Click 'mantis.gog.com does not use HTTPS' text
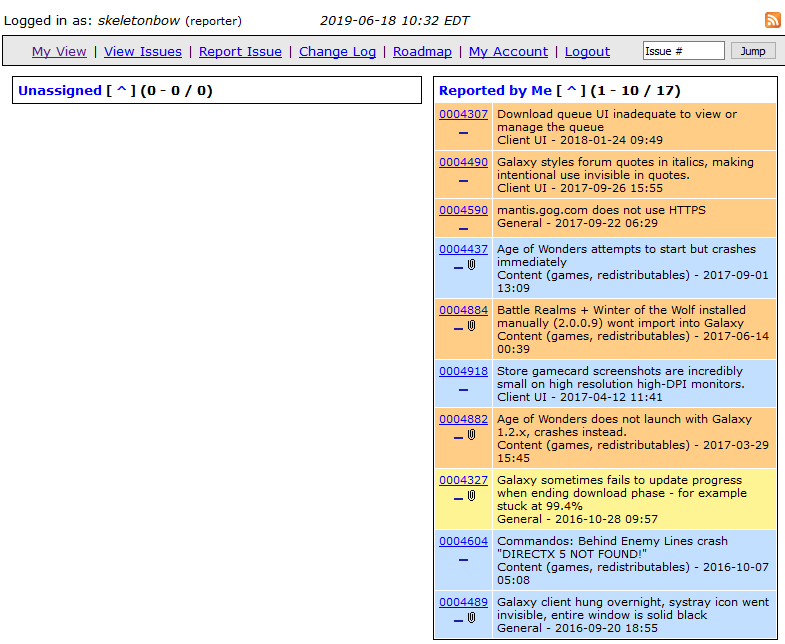The height and width of the screenshot is (644, 785). click(601, 210)
